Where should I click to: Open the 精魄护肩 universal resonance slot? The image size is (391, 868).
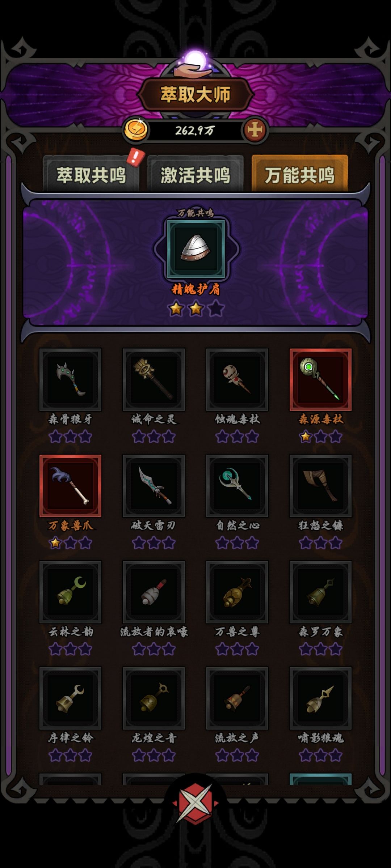click(196, 249)
